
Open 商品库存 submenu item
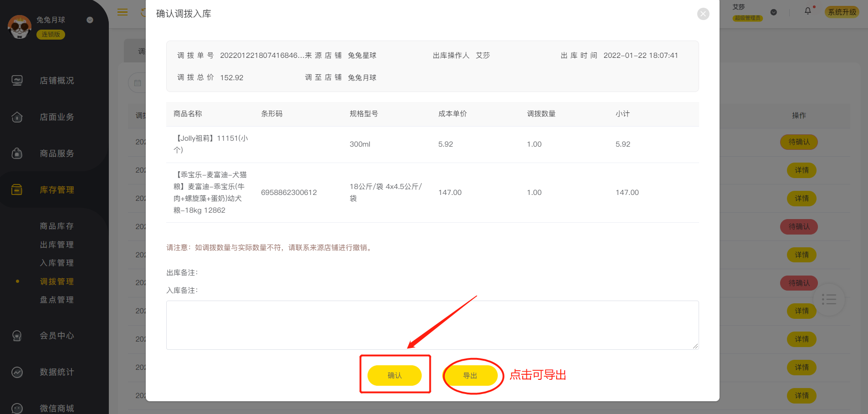[56, 226]
